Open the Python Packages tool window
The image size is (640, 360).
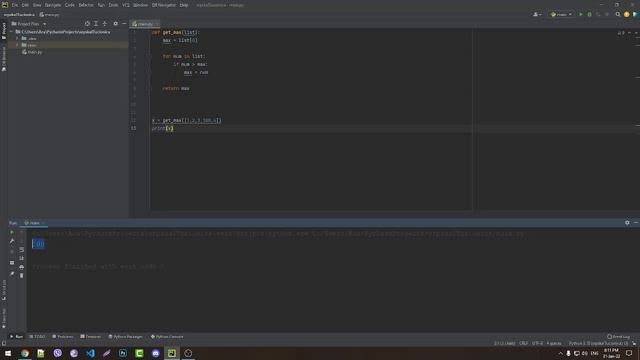pos(126,337)
